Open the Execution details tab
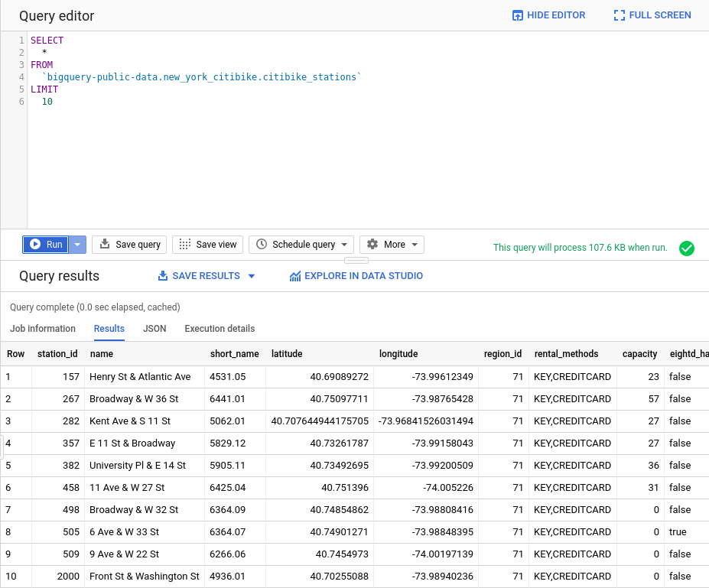The width and height of the screenshot is (709, 588). [x=220, y=329]
